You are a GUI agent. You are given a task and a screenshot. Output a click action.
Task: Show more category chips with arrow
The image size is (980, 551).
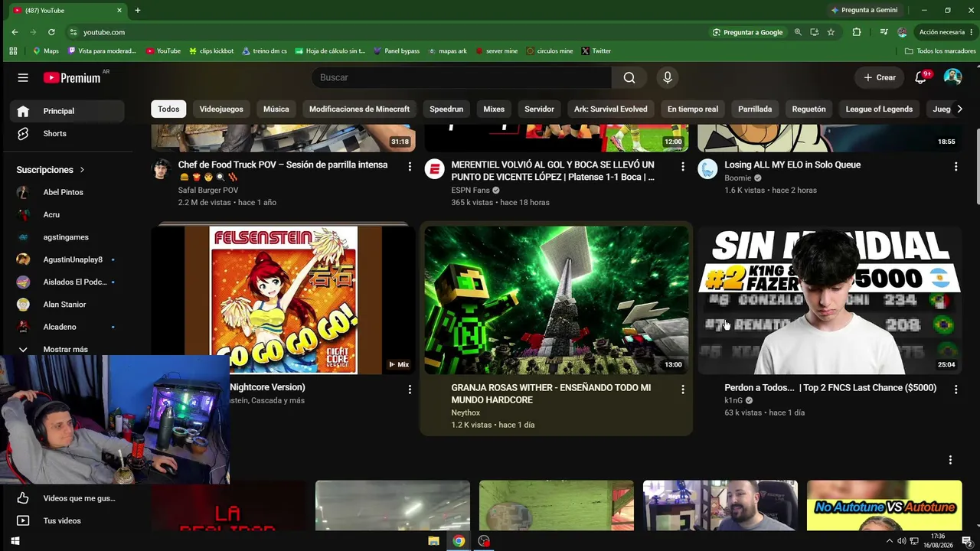coord(959,109)
